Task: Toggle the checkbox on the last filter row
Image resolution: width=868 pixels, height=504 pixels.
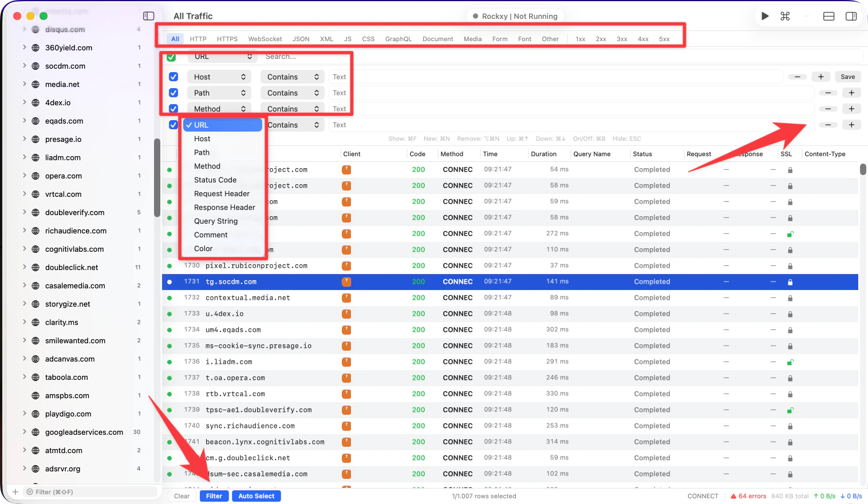Action: coord(173,125)
